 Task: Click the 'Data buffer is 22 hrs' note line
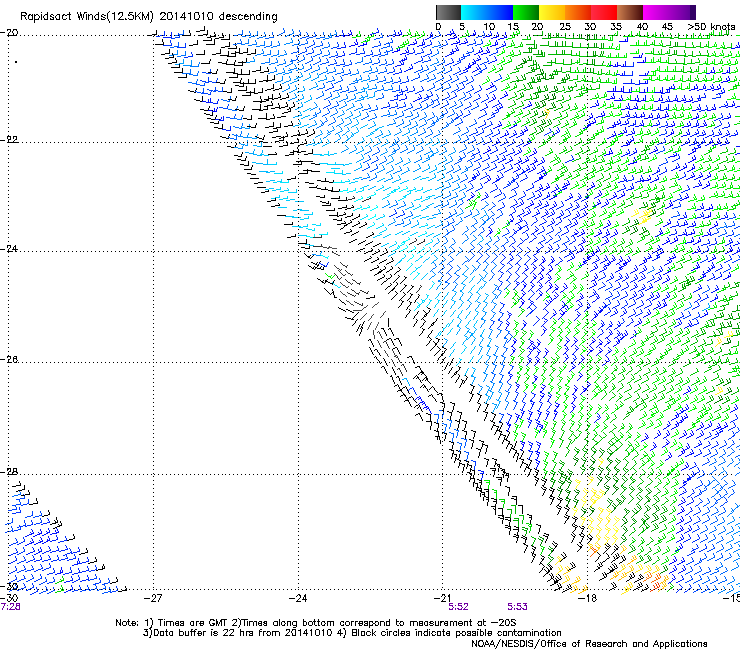[352, 633]
